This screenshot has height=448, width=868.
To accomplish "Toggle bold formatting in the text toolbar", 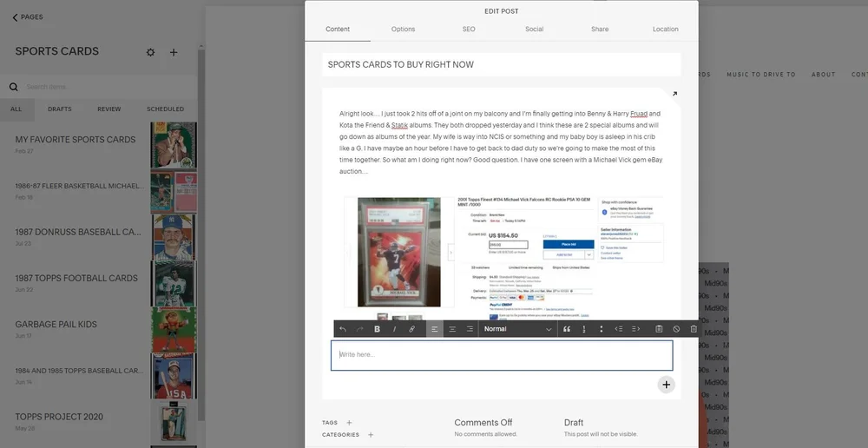I will click(377, 329).
